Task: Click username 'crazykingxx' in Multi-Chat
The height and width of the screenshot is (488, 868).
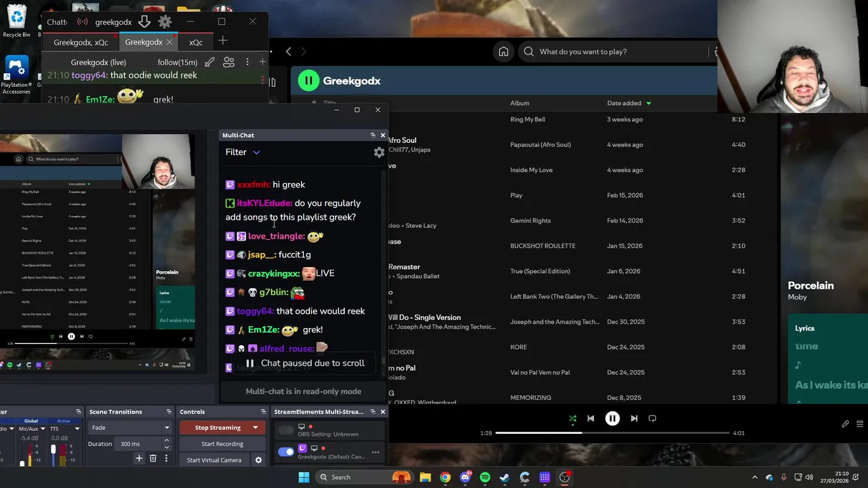Action: click(x=274, y=273)
